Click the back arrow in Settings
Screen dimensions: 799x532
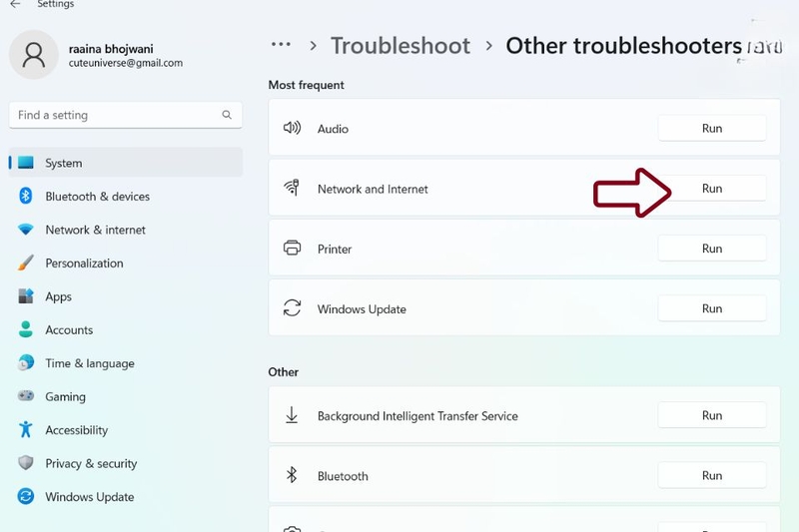[15, 4]
